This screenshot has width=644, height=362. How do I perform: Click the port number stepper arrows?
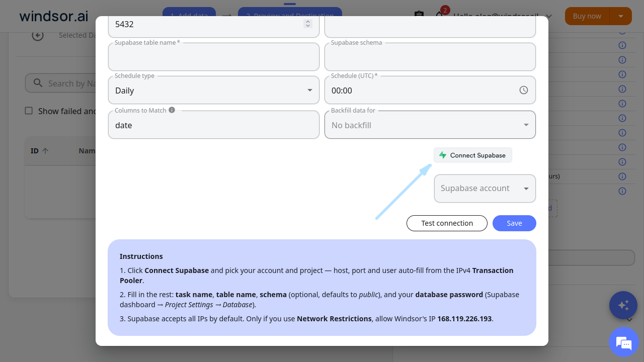[308, 24]
